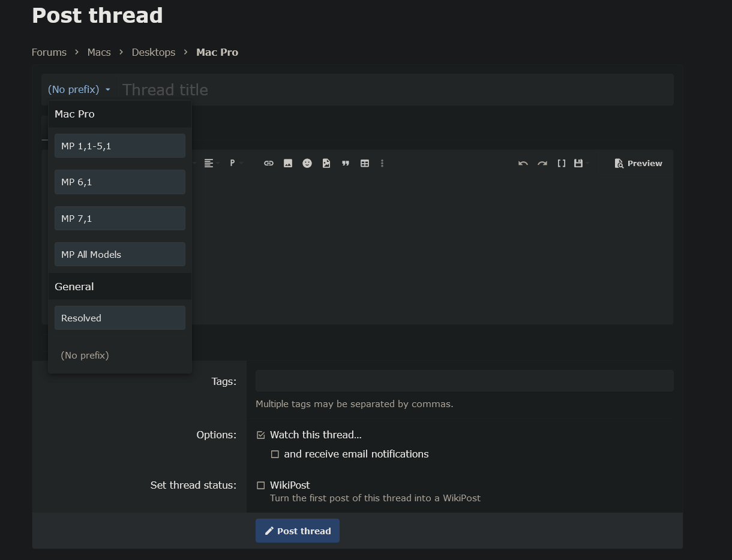The height and width of the screenshot is (560, 732).
Task: Select the MP 7,1 prefix
Action: pos(120,218)
